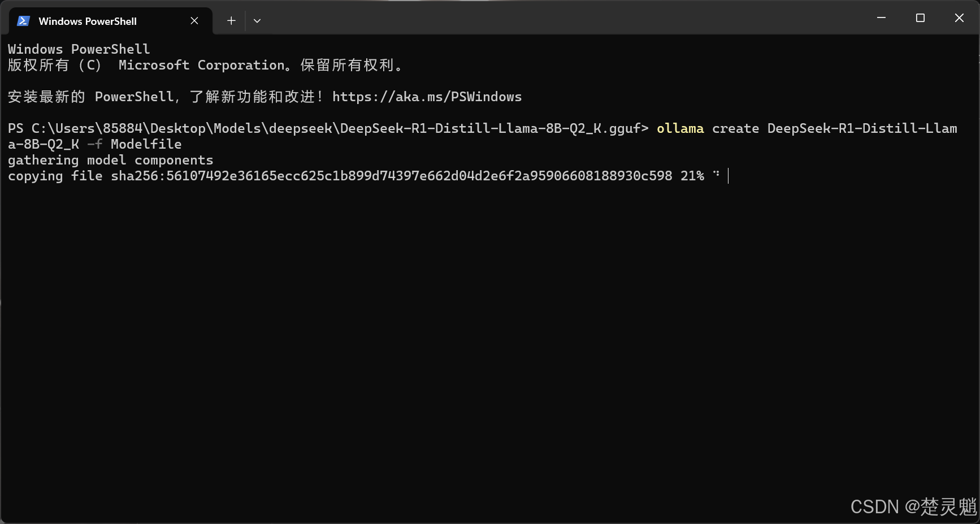This screenshot has width=980, height=524.
Task: Expand the new tab profile dropdown chevron
Action: pyautogui.click(x=257, y=21)
